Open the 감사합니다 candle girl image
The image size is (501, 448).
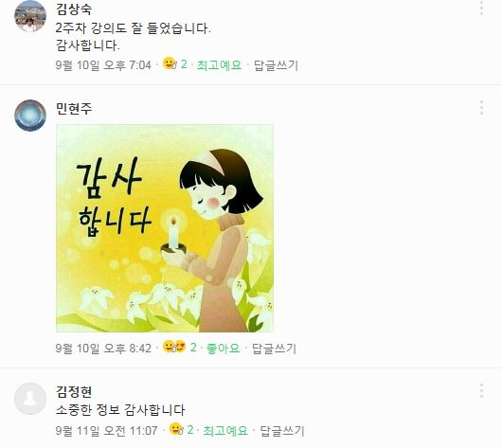coord(165,228)
